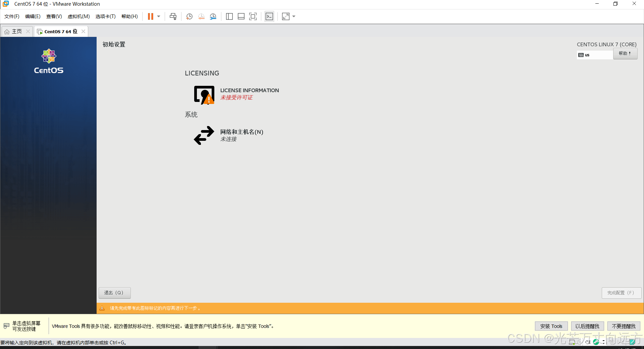Screen dimensions: 644x349
Task: Click the 未接受许可证 status text
Action: coord(236,98)
